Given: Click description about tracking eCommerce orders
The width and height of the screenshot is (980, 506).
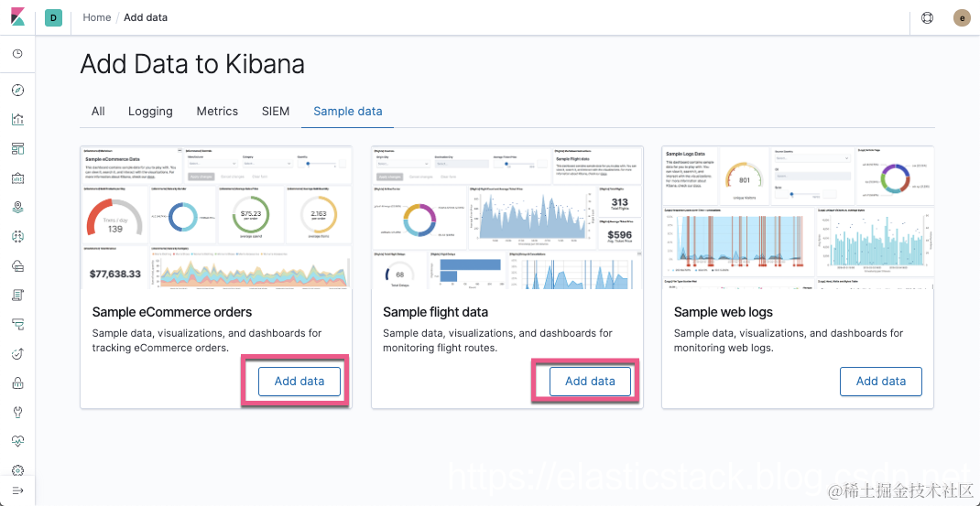Looking at the screenshot, I should (x=207, y=340).
